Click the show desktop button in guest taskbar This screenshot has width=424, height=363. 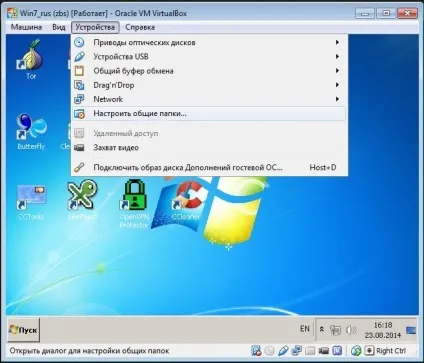pos(411,330)
